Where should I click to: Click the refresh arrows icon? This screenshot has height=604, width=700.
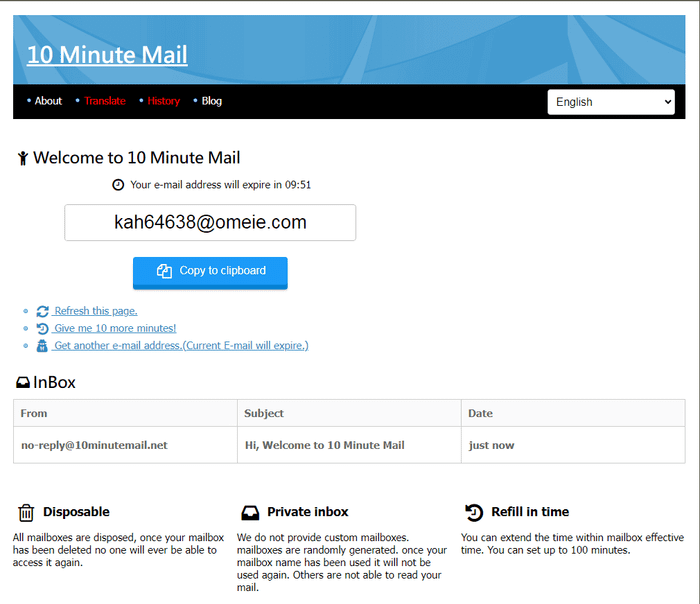click(x=42, y=311)
